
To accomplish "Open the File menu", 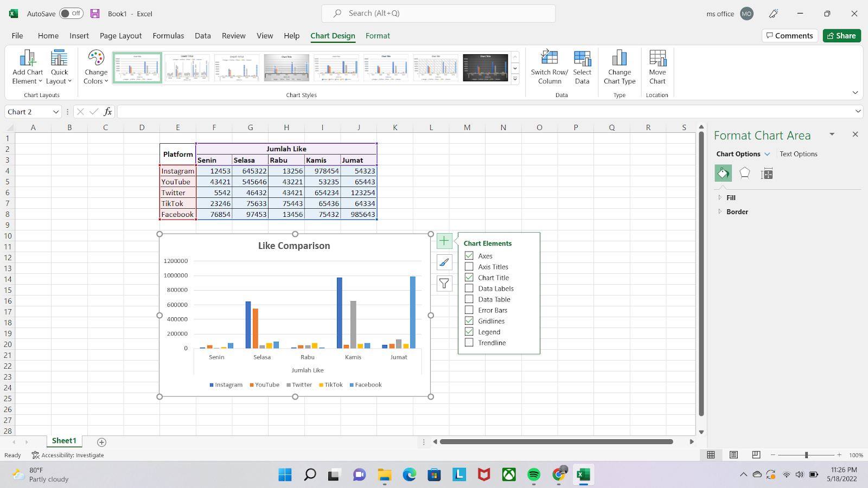I will tap(17, 36).
